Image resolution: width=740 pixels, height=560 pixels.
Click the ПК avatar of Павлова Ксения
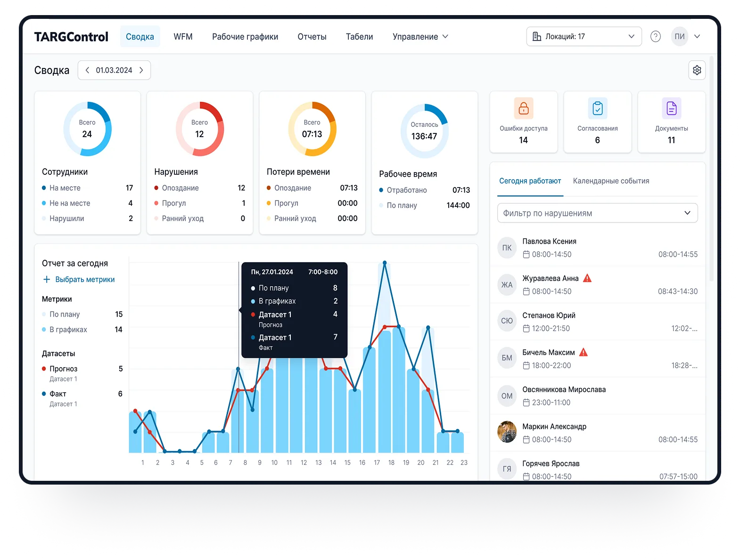(x=507, y=247)
